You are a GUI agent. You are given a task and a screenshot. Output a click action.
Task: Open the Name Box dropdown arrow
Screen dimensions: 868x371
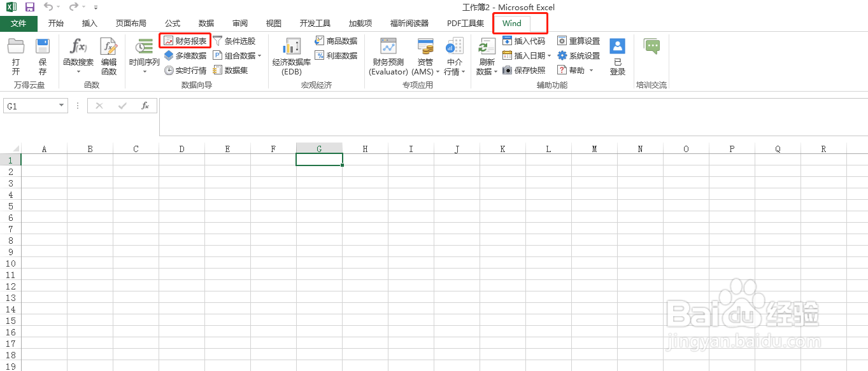61,106
